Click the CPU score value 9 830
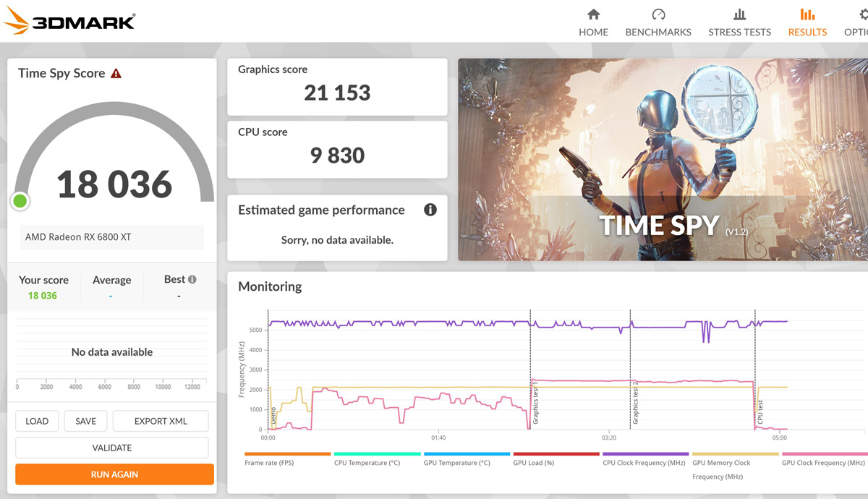Viewport: 868px width, 499px height. point(337,155)
